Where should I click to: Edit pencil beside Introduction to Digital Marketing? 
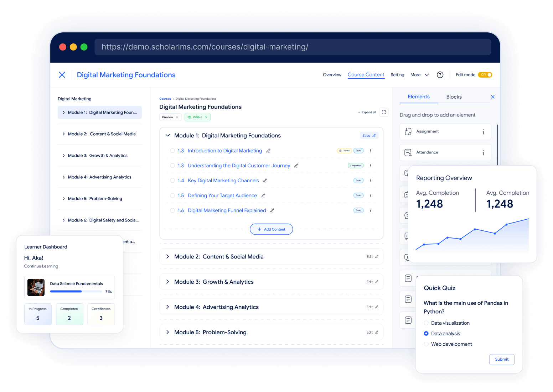pos(268,151)
